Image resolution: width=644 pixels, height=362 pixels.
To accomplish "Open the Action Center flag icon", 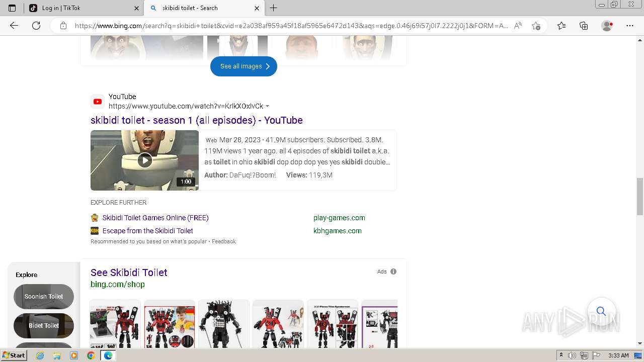I will coord(595,355).
